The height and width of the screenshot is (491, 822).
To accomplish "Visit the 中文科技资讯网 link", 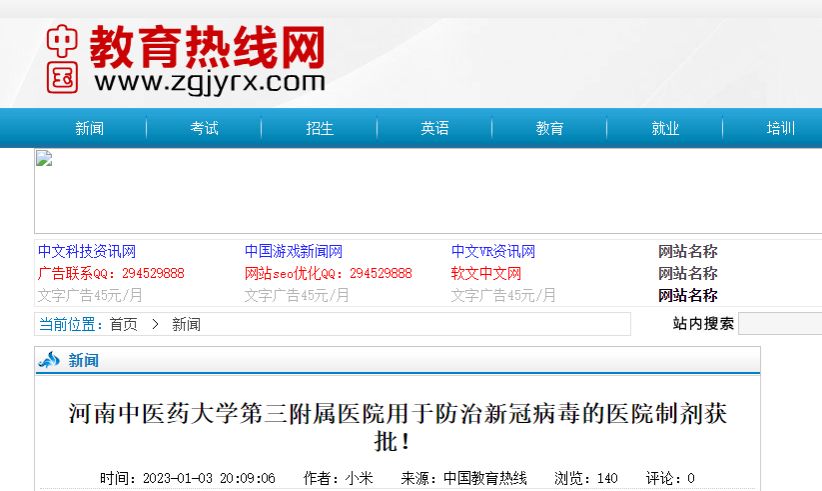I will [x=87, y=252].
